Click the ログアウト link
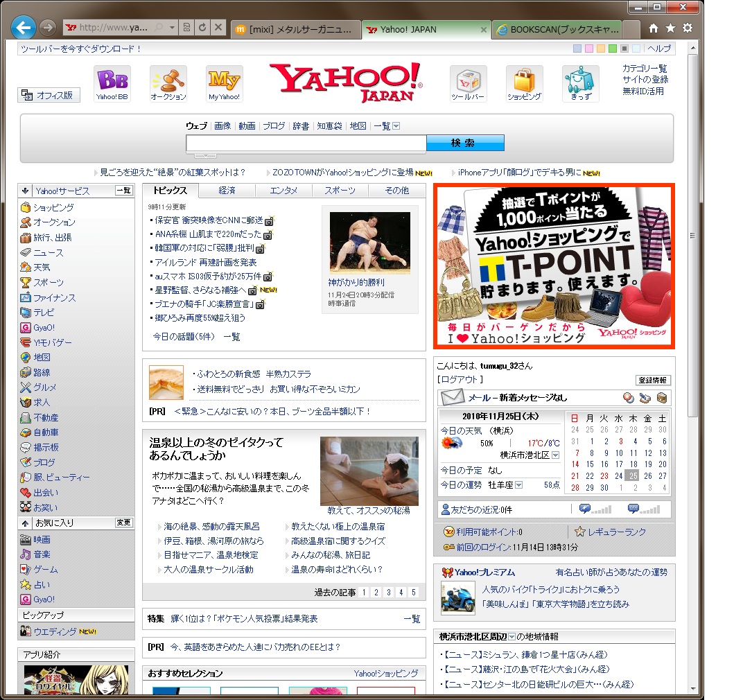This screenshot has width=743, height=700. pos(460,380)
